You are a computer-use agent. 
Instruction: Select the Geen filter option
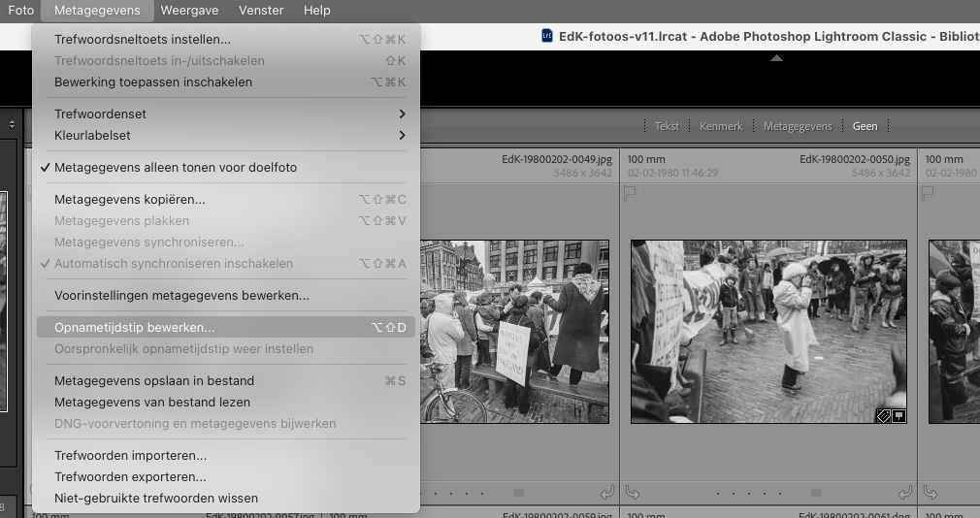[x=865, y=126]
